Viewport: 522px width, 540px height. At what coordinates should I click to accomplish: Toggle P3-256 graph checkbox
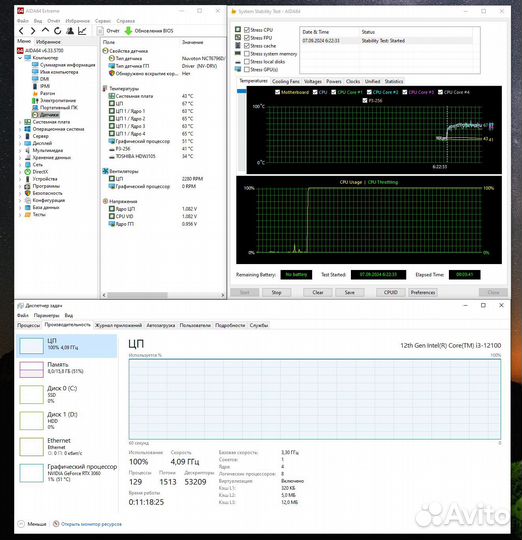click(365, 101)
